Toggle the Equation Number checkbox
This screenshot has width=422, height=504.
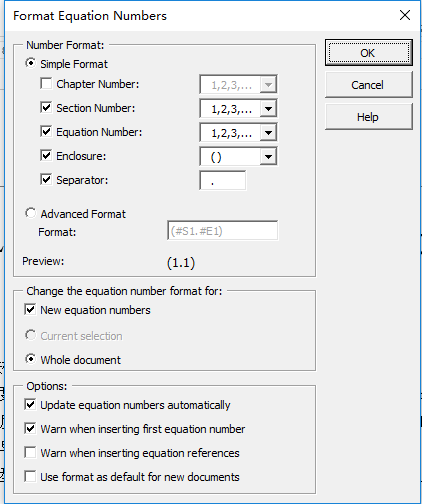click(x=46, y=131)
